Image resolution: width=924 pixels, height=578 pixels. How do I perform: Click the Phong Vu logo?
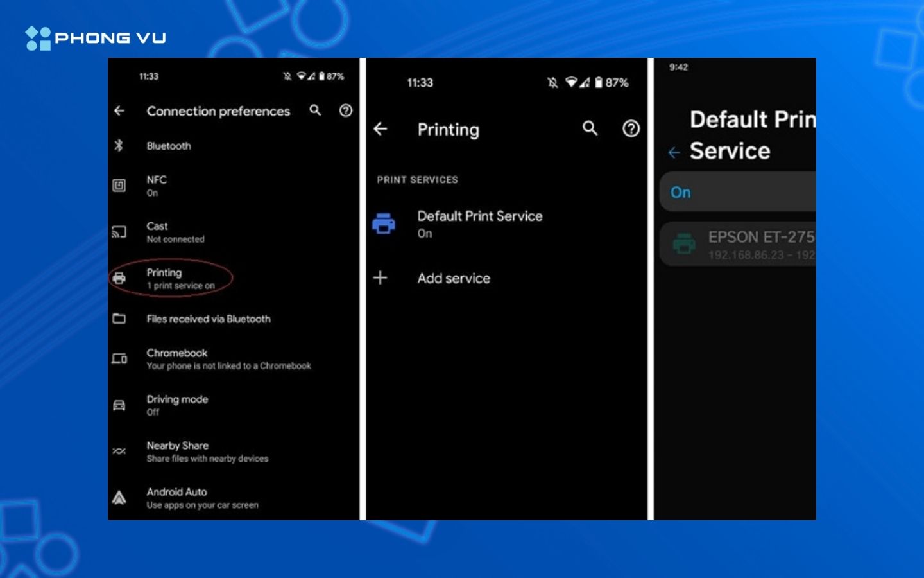click(96, 38)
